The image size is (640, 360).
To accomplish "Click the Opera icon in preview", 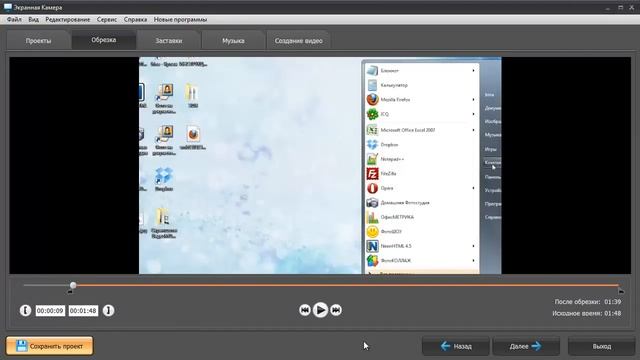I will [x=372, y=188].
